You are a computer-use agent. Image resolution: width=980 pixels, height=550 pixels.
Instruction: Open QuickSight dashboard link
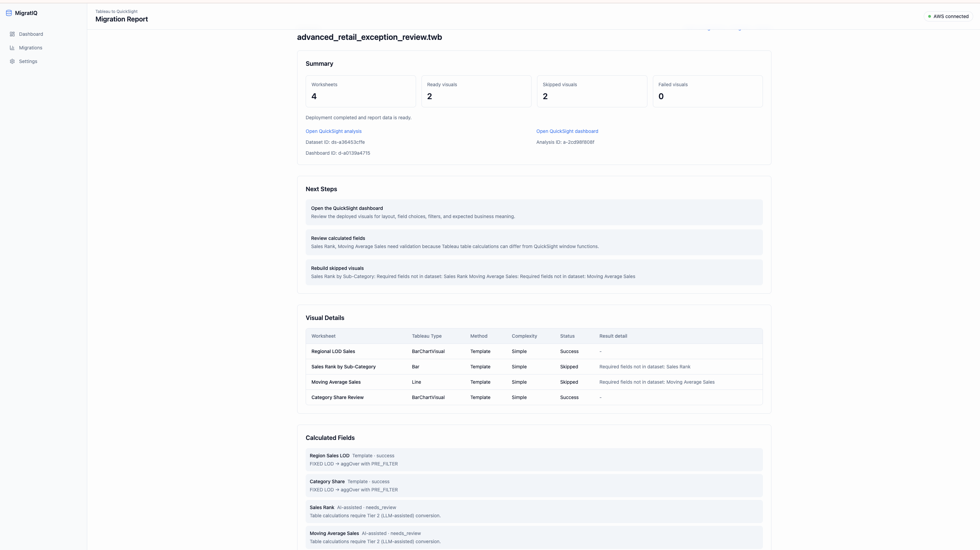[567, 131]
